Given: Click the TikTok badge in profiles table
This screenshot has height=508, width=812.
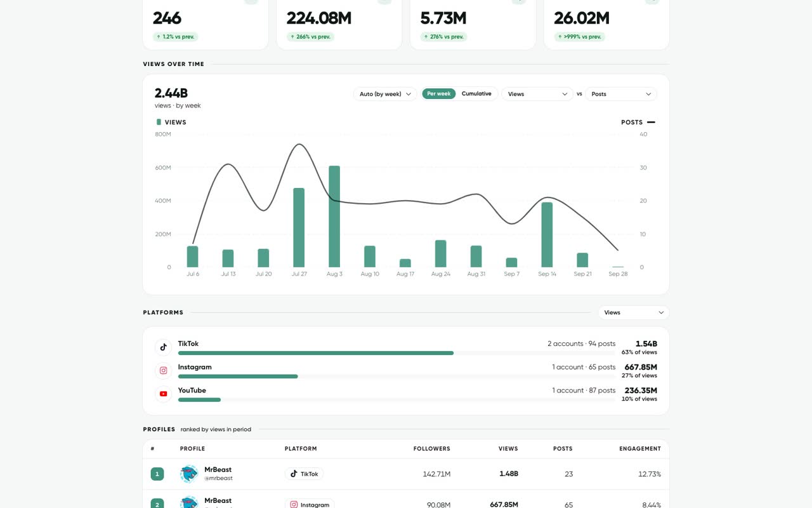Looking at the screenshot, I should [x=304, y=474].
